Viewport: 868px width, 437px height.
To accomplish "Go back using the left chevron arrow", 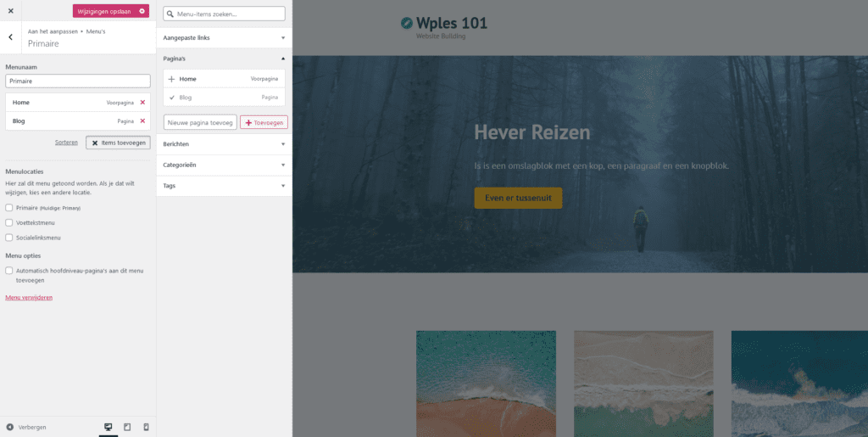I will (x=10, y=37).
